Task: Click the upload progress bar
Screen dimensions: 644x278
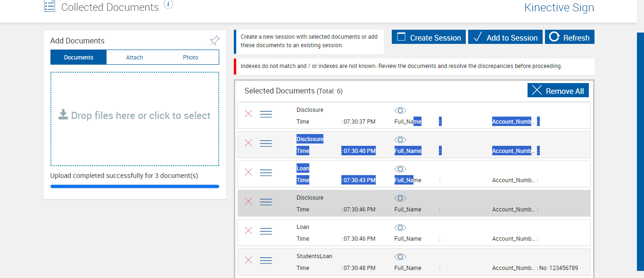Action: coord(135,186)
